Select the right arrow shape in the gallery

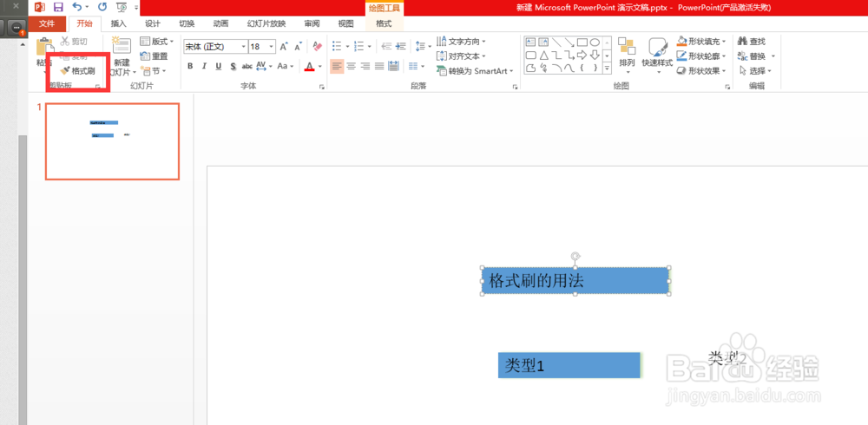(x=582, y=55)
